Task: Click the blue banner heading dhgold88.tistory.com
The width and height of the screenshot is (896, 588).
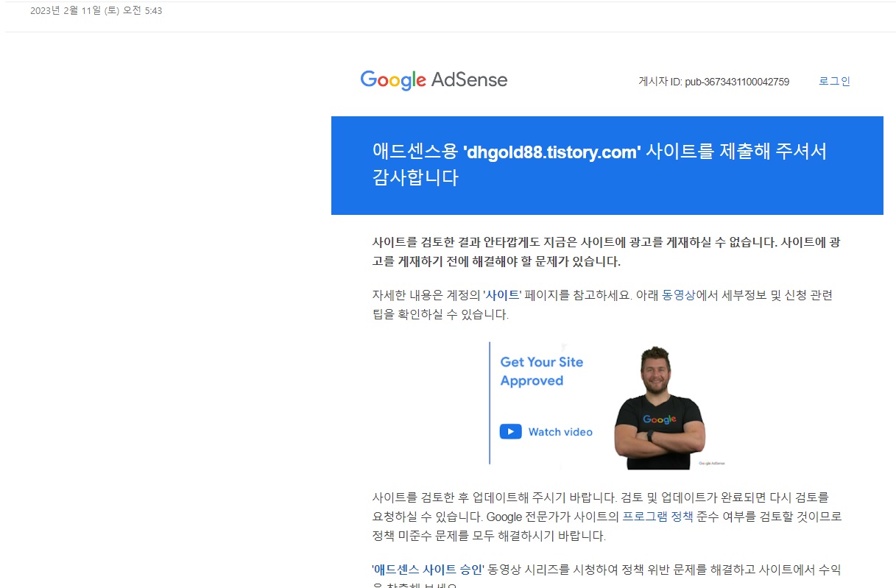Action: [552, 152]
